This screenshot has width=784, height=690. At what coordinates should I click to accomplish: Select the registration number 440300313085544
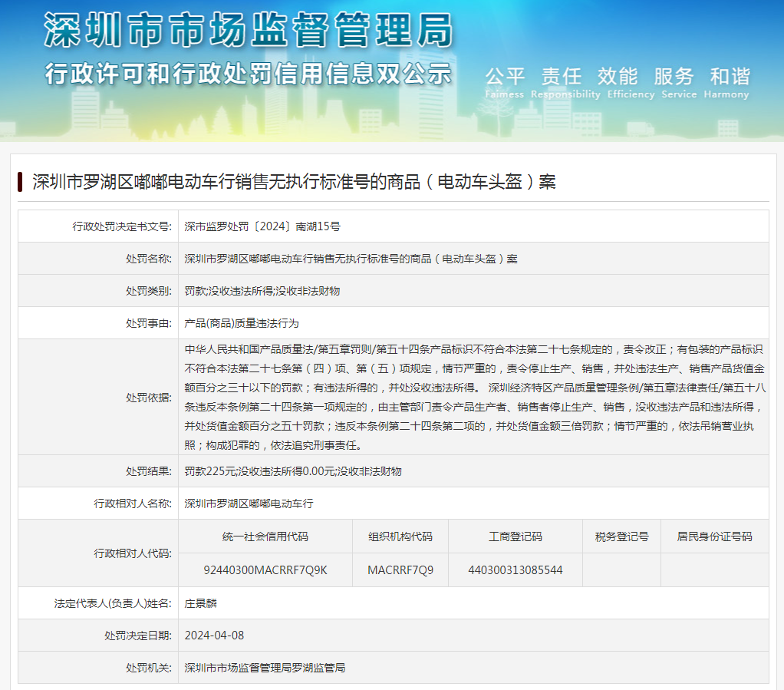pos(515,570)
